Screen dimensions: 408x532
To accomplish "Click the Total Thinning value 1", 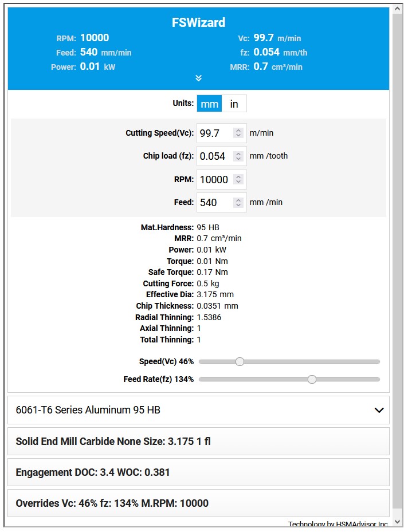I will click(x=199, y=340).
